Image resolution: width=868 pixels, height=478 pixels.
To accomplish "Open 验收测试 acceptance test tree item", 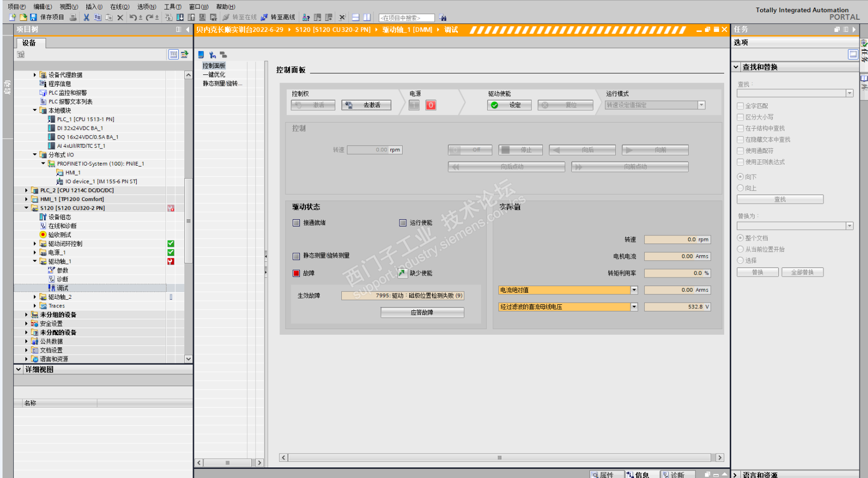I will 60,234.
